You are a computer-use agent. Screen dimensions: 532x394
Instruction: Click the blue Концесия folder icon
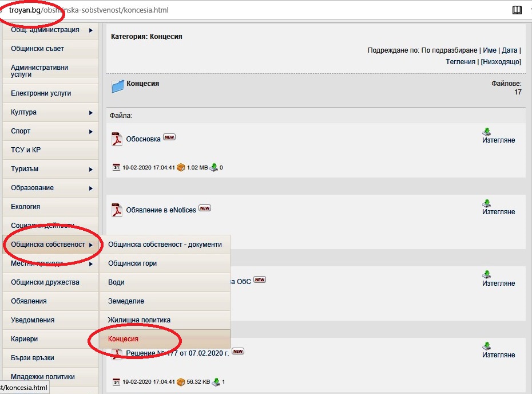(118, 86)
